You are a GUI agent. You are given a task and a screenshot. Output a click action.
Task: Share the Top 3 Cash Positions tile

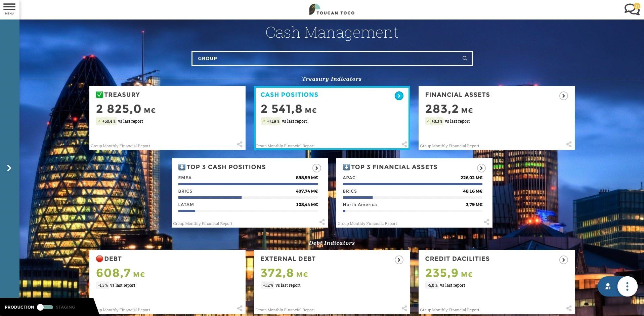tap(322, 222)
